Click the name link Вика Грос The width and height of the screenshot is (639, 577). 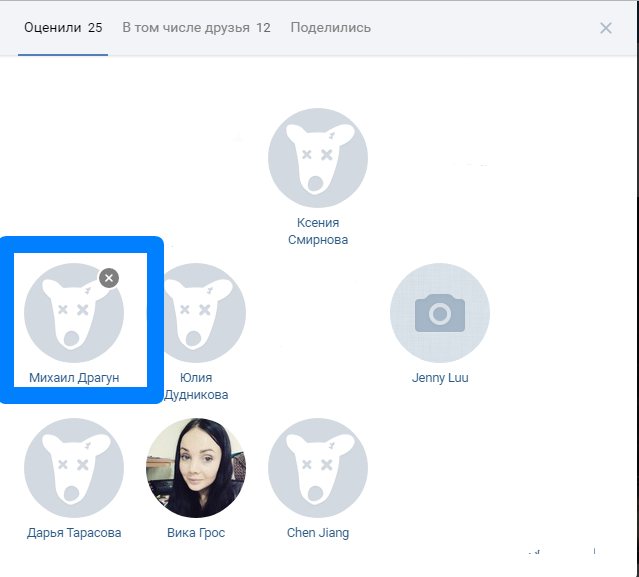(x=196, y=533)
